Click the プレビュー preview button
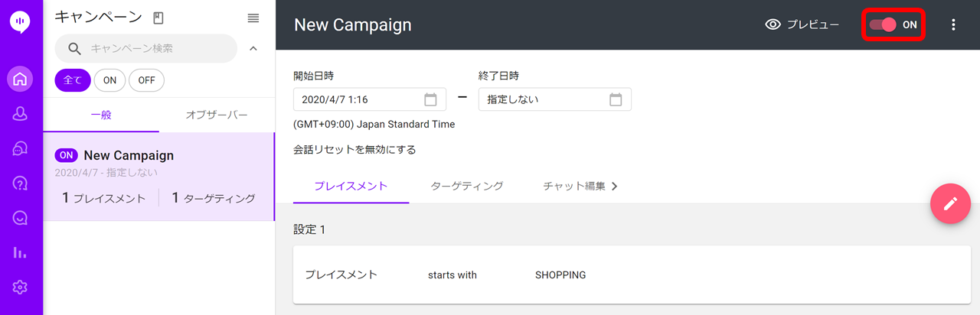The width and height of the screenshot is (980, 315). pos(802,24)
